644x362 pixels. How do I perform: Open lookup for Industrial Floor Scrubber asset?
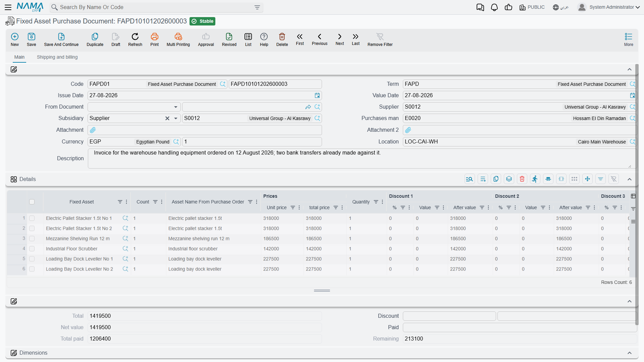click(x=125, y=249)
